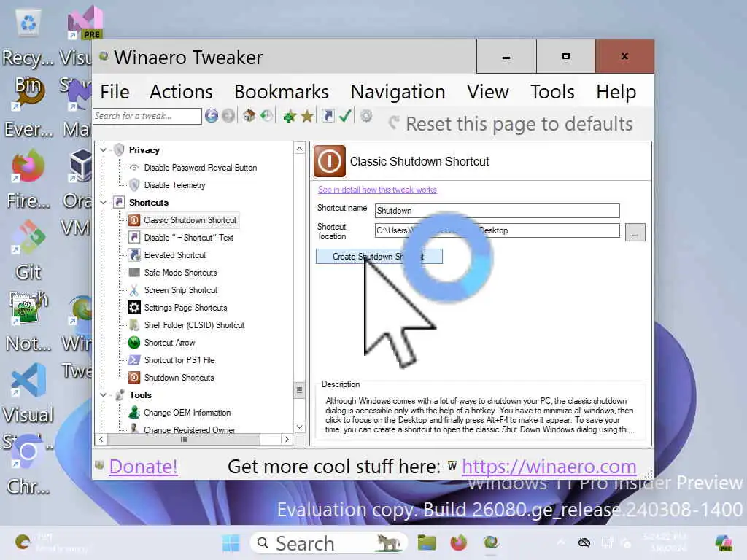
Task: Click Winaero Tweaker icon on taskbar
Action: tap(491, 542)
